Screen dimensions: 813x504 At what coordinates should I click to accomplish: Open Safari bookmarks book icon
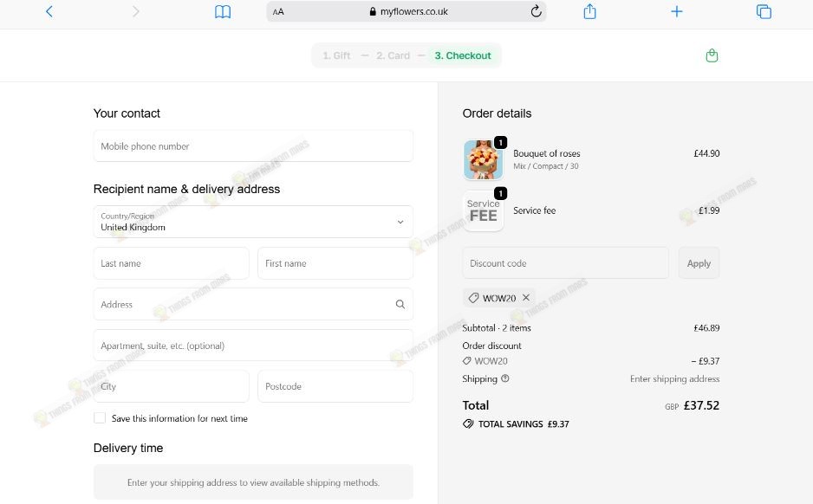pos(223,11)
